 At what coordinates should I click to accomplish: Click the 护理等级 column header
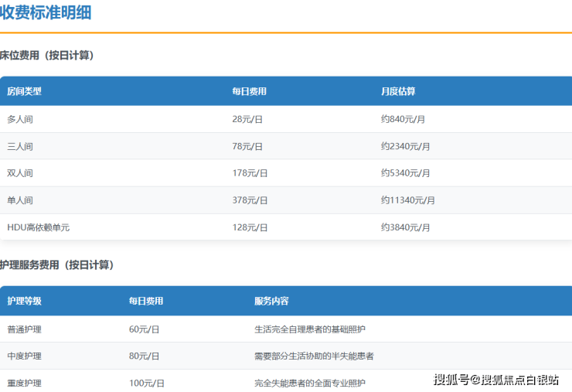(x=24, y=301)
